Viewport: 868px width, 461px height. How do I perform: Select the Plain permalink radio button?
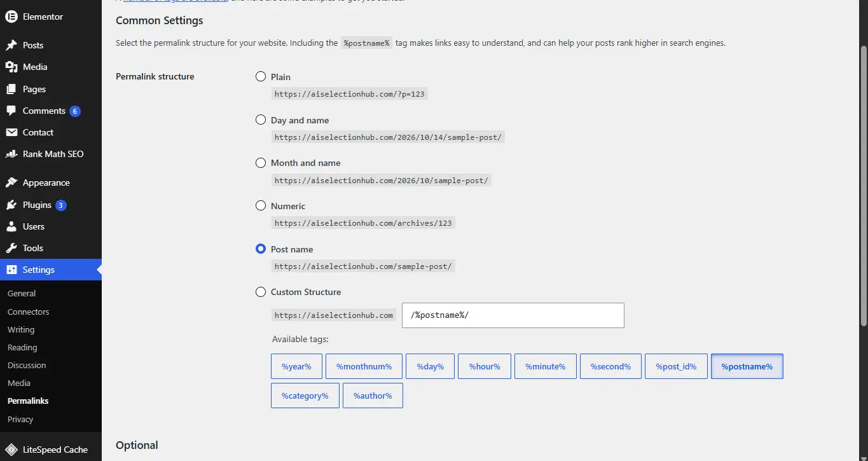coord(261,76)
